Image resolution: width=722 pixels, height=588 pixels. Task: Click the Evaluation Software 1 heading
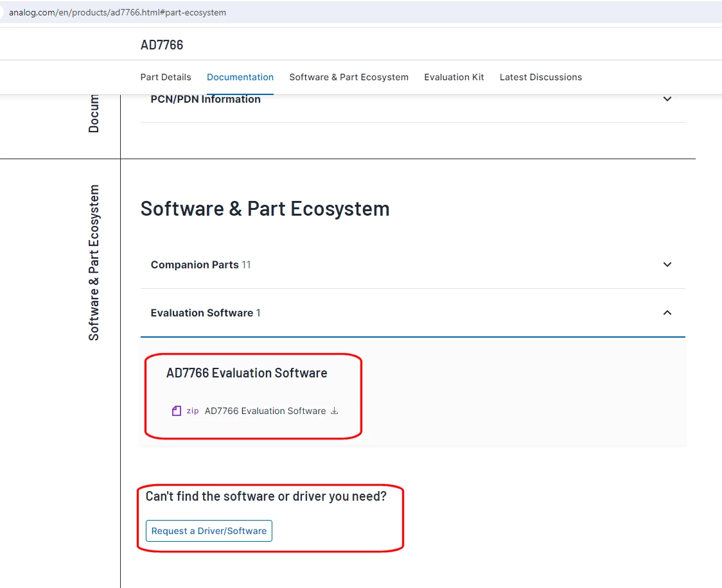206,313
